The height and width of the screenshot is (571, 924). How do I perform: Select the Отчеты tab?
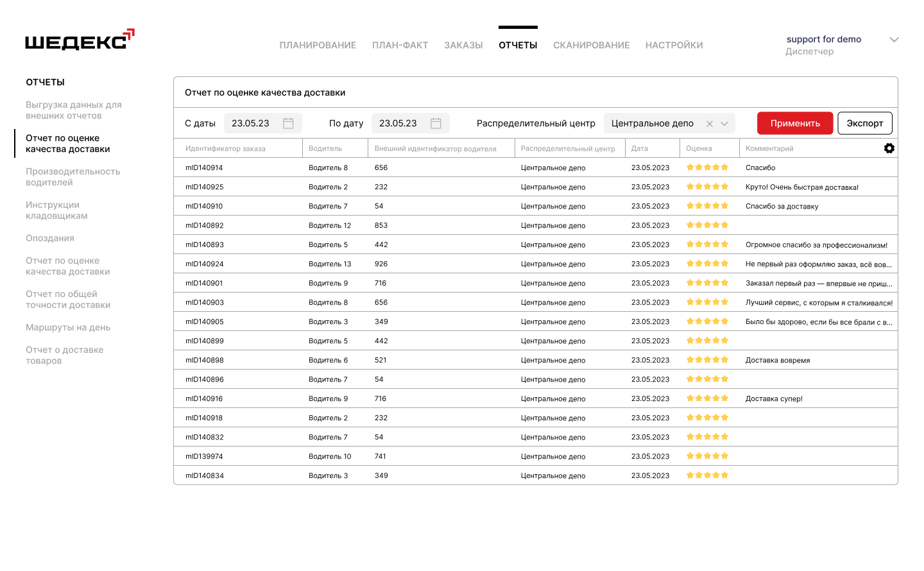518,45
